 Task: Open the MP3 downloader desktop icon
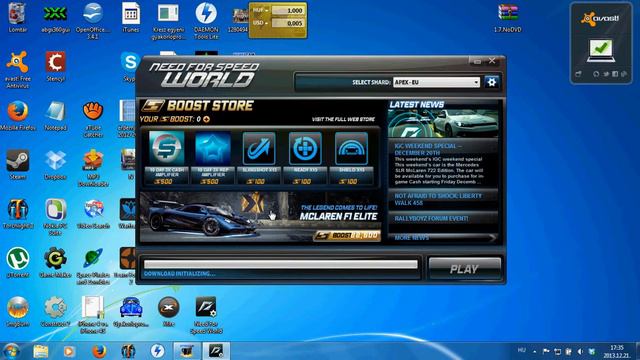point(93,168)
